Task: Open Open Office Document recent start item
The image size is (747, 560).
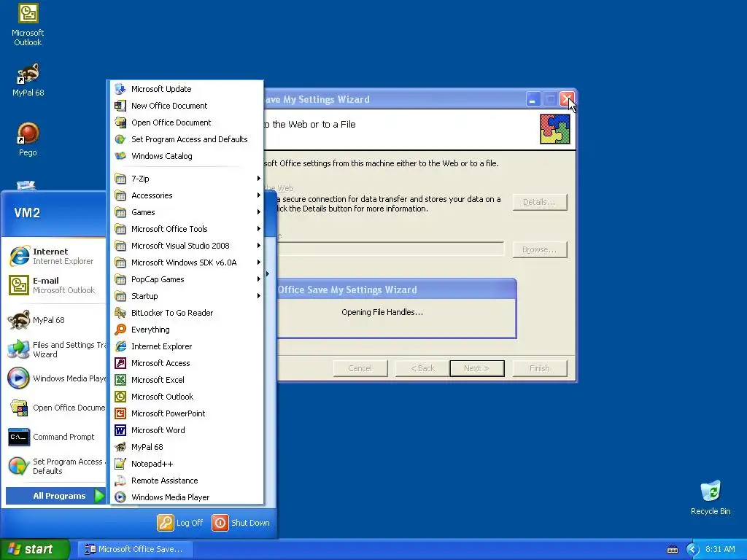Action: tap(55, 408)
